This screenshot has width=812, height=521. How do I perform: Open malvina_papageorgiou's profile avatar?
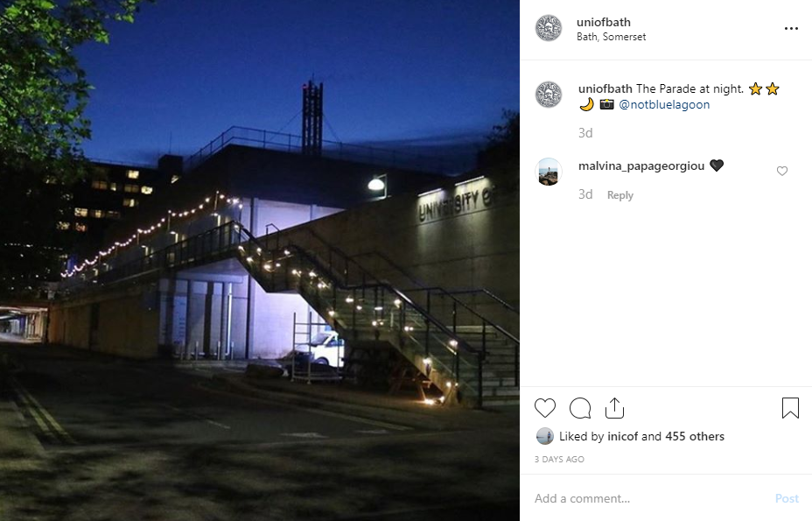pyautogui.click(x=549, y=172)
